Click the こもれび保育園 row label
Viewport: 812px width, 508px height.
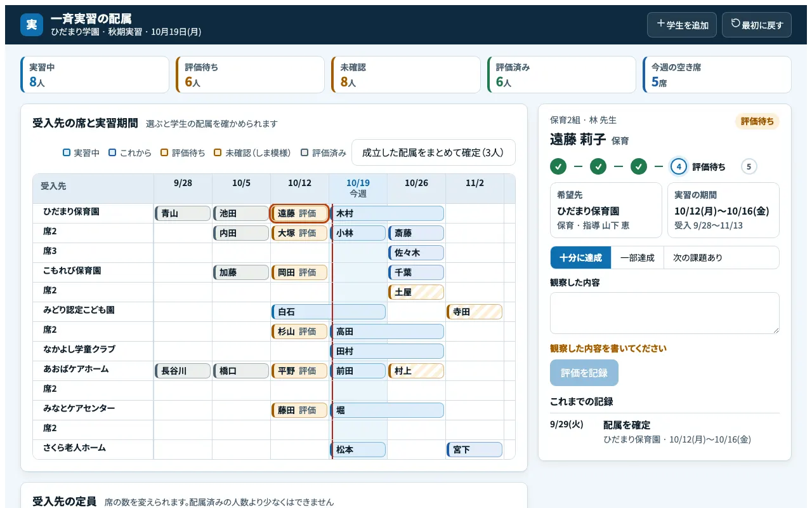(x=72, y=271)
